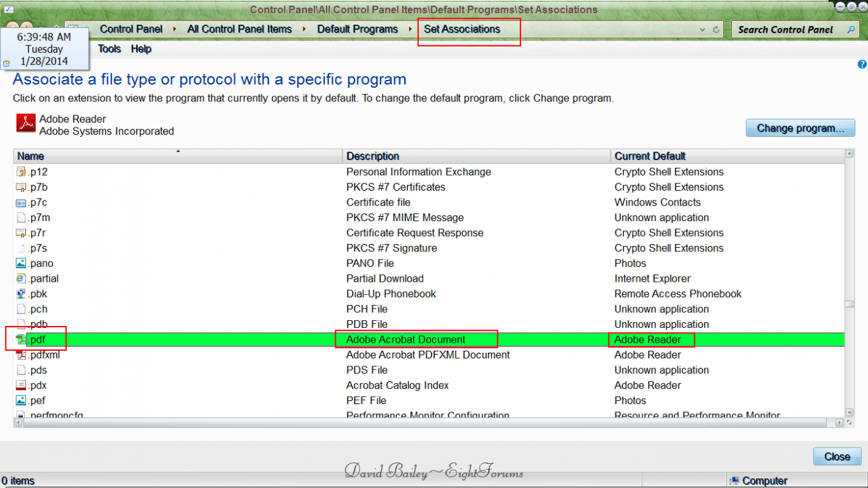
Task: Click the horizontal scrollbar left arrow
Action: [18, 423]
